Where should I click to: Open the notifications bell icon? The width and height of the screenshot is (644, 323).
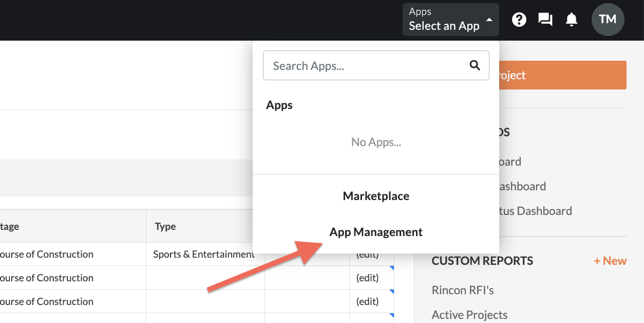[x=572, y=20]
